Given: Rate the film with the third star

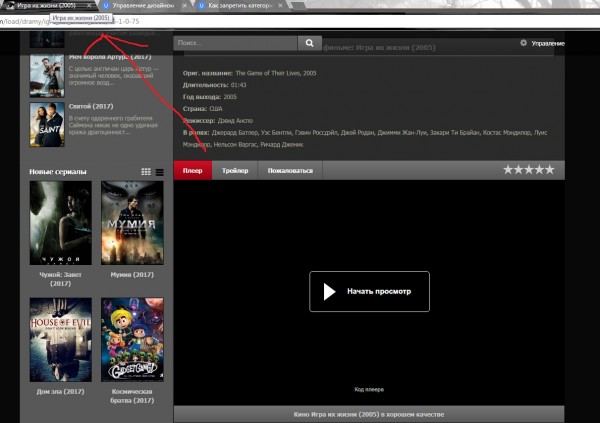Looking at the screenshot, I should pos(529,170).
